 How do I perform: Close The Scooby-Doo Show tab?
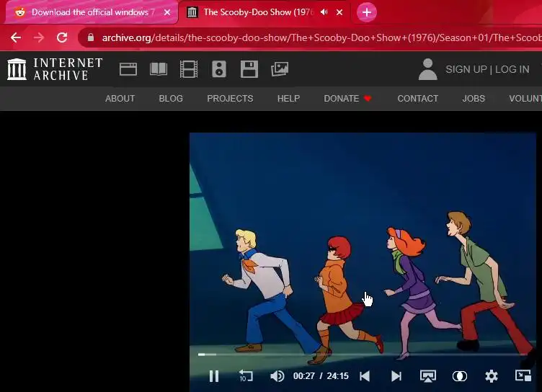pyautogui.click(x=339, y=12)
